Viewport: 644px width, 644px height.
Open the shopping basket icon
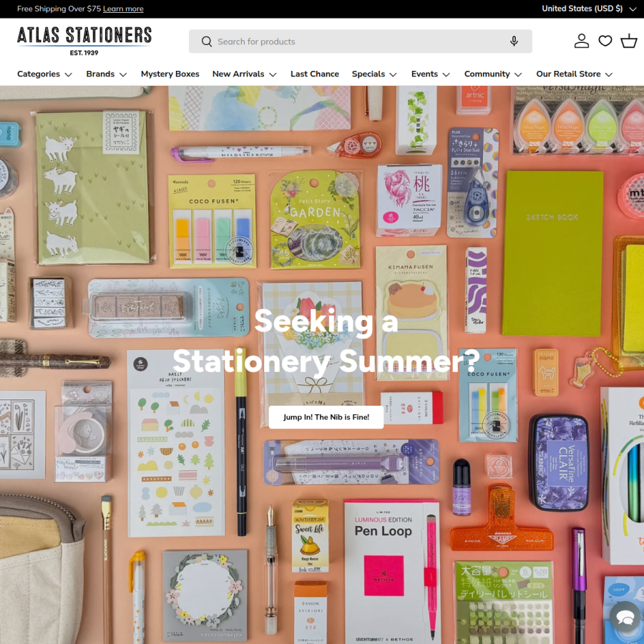pos(629,41)
